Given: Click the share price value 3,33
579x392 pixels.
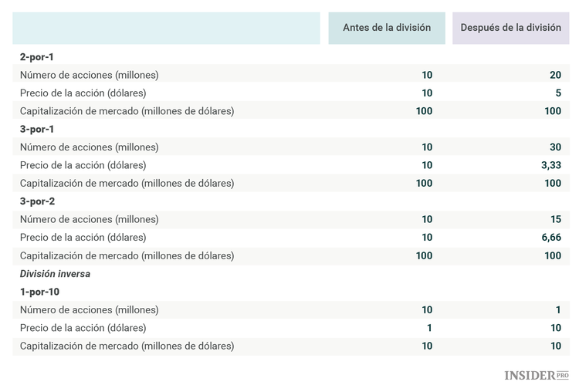Looking at the screenshot, I should [551, 165].
